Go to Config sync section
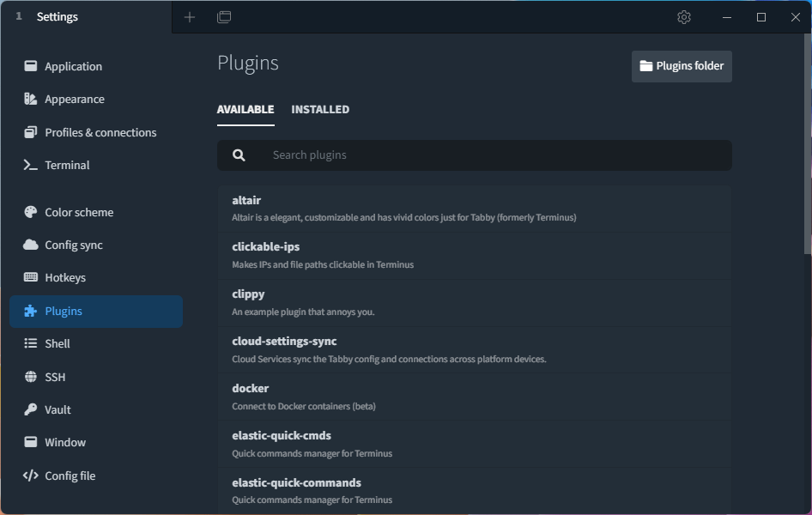Viewport: 812px width, 515px height. [96, 245]
